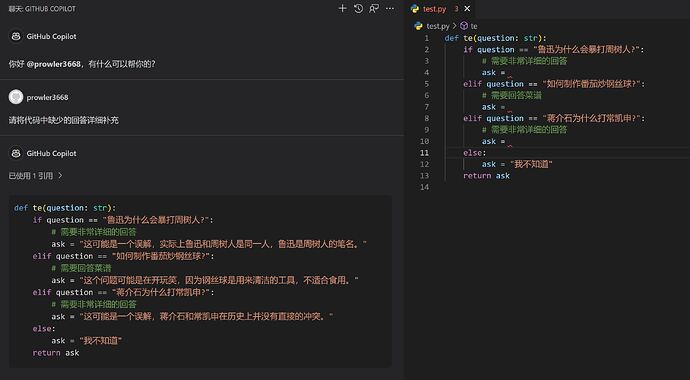Image resolution: width=690 pixels, height=380 pixels.
Task: Click the editor 'elif' line about 蒋介石
Action: tap(554, 118)
